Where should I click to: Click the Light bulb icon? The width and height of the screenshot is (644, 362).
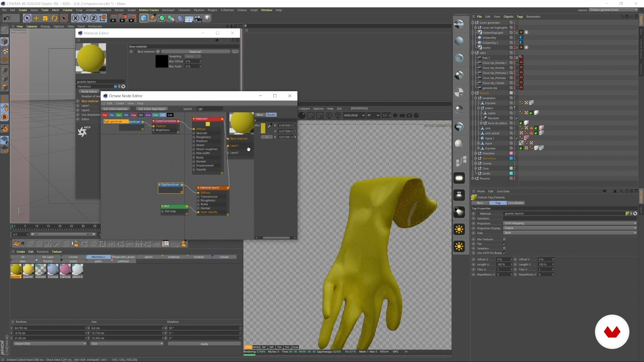click(x=207, y=18)
